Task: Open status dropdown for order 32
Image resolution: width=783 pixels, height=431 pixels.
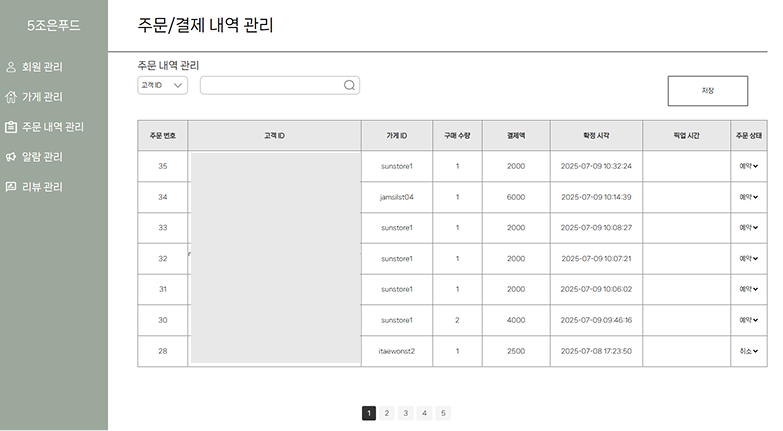Action: point(749,259)
